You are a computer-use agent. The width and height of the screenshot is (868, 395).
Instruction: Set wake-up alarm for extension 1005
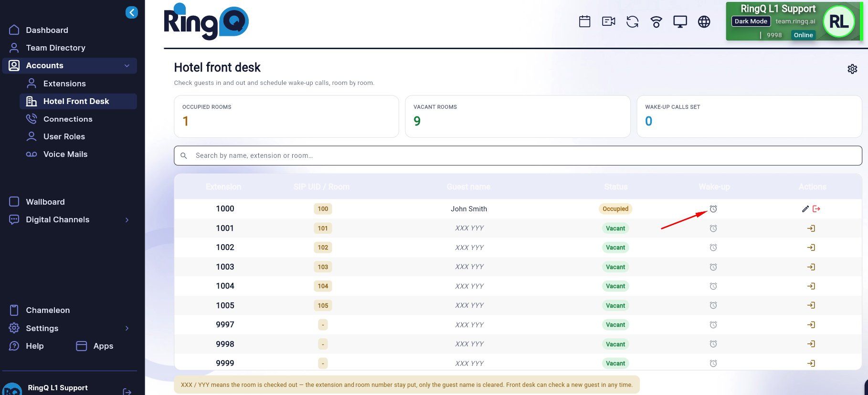713,305
